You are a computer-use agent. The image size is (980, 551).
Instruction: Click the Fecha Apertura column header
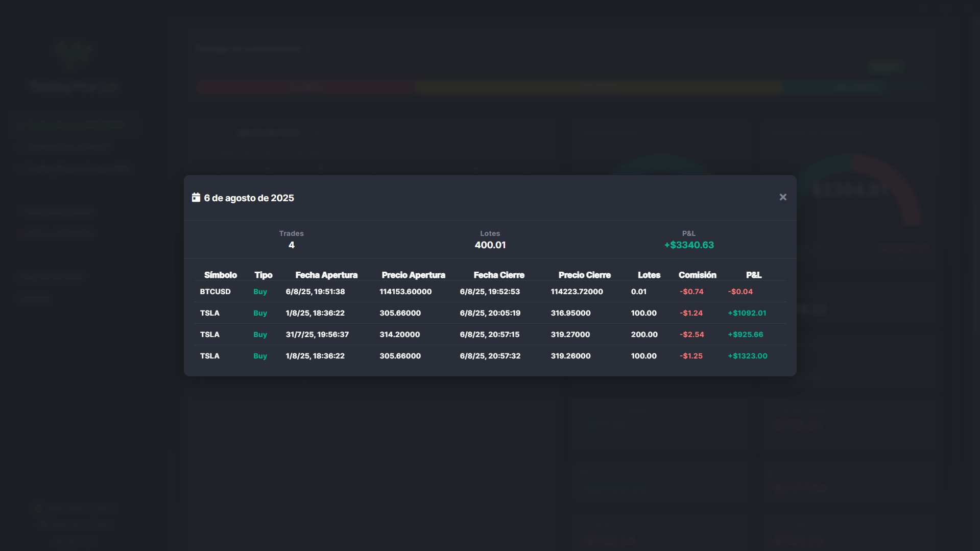(326, 275)
